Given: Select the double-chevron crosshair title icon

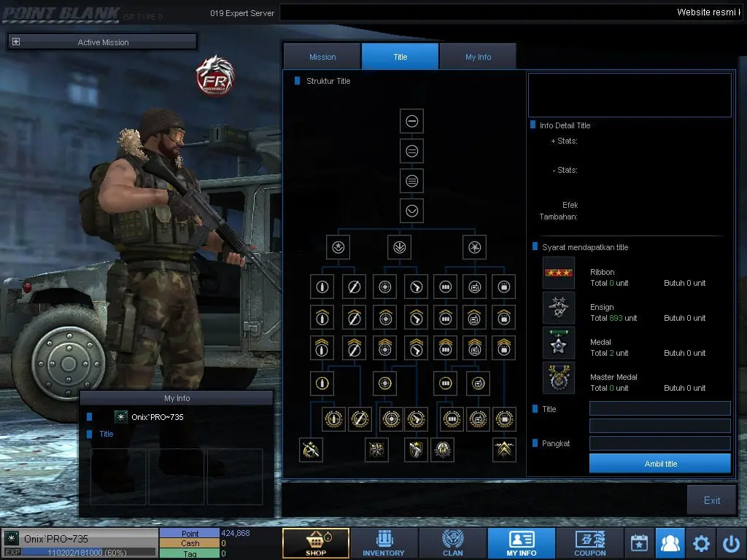Looking at the screenshot, I should tap(385, 348).
